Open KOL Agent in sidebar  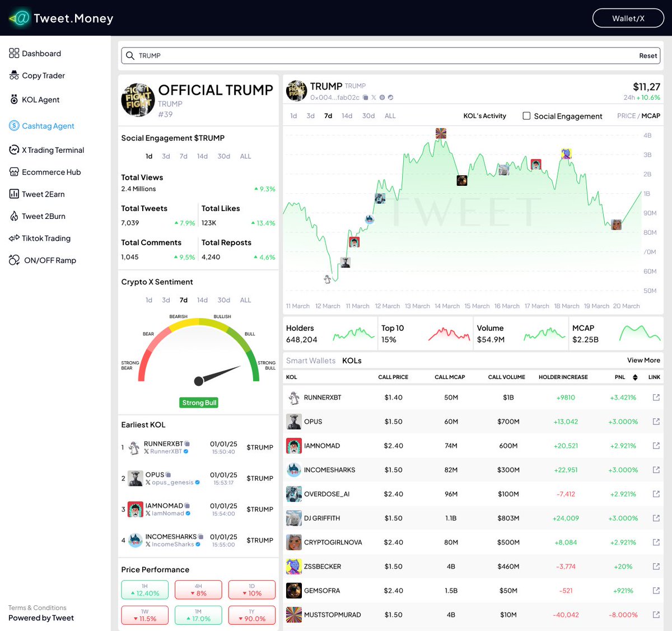point(34,100)
